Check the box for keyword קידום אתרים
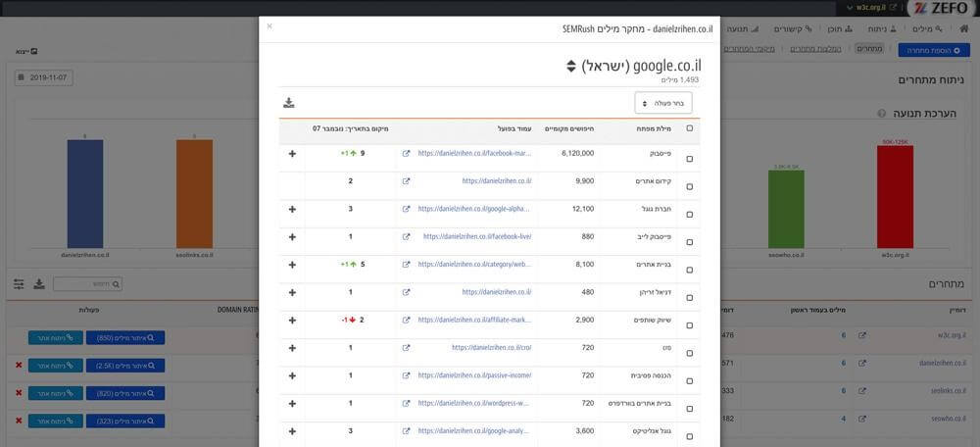This screenshot has height=447, width=980. click(x=689, y=187)
